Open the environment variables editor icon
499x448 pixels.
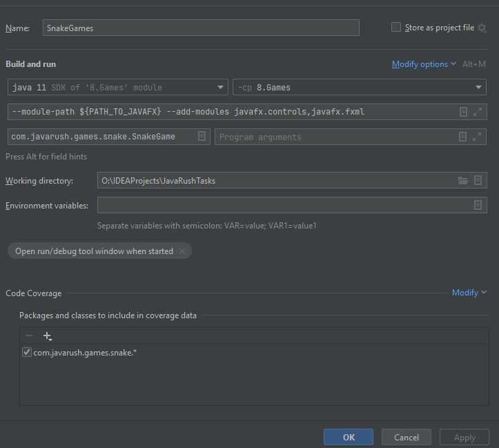[x=478, y=205]
